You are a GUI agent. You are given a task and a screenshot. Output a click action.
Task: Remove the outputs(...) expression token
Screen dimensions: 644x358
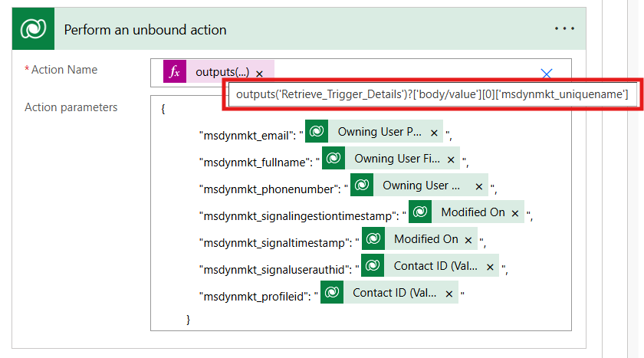tap(259, 73)
